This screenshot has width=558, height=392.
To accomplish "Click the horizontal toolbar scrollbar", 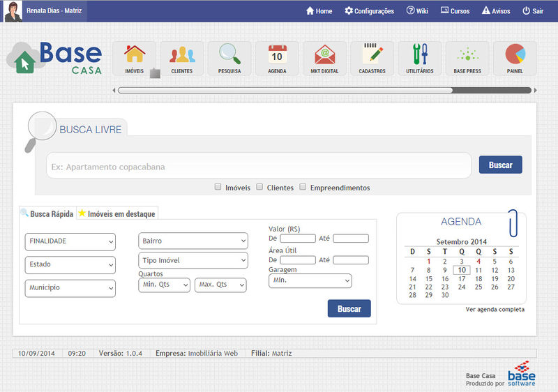I will [x=285, y=90].
